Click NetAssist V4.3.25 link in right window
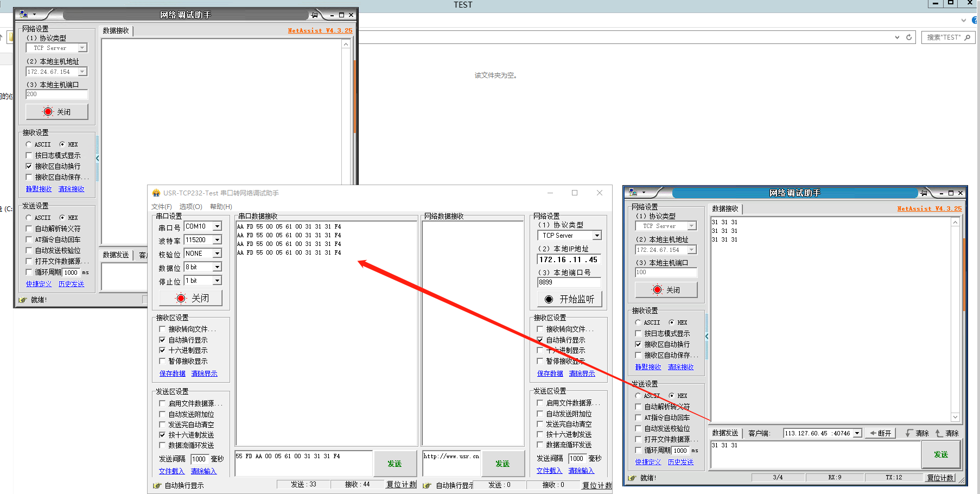Screen dimensions: 980x494 point(929,208)
